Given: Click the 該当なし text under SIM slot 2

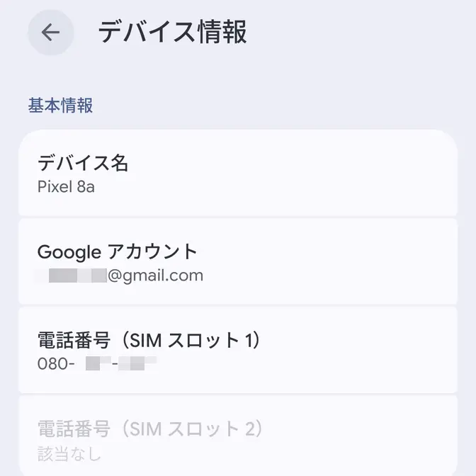Looking at the screenshot, I should pyautogui.click(x=69, y=453).
